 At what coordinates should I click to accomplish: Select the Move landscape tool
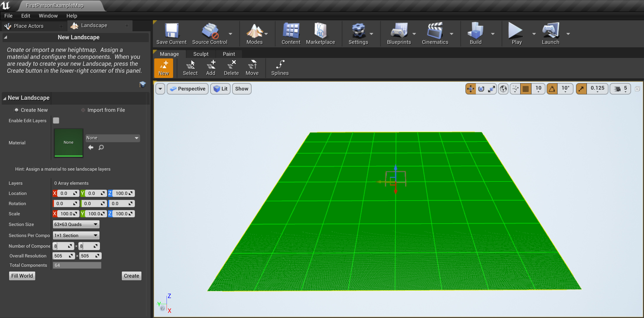(x=252, y=68)
